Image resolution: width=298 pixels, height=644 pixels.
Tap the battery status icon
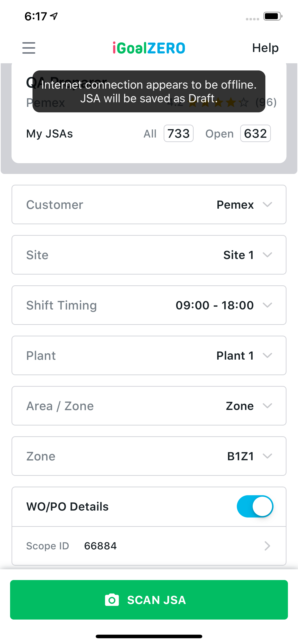tap(273, 16)
